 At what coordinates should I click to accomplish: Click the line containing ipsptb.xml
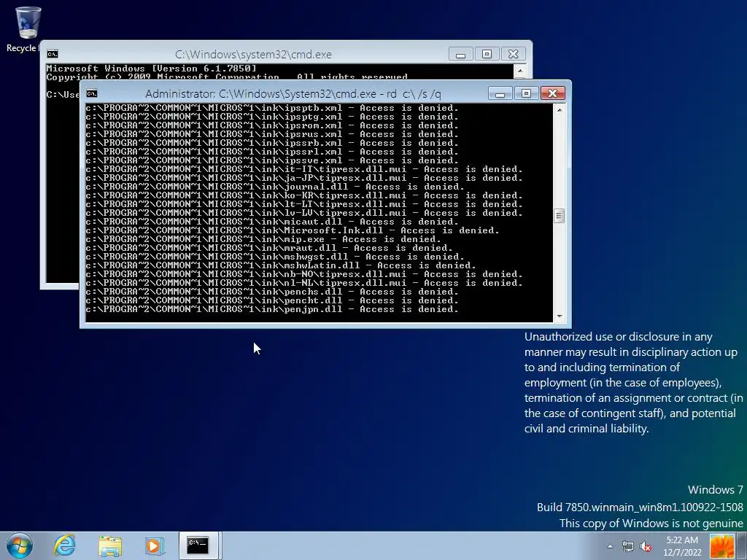(272, 108)
